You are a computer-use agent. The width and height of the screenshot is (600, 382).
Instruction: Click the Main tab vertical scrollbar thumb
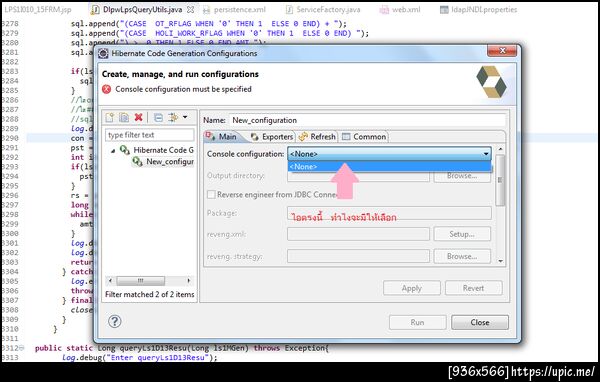500,180
